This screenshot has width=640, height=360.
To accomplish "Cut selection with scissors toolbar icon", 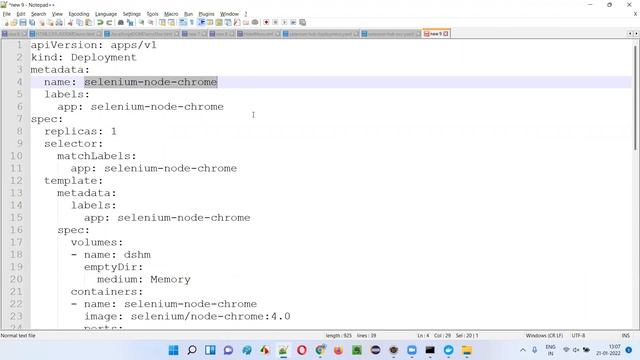I will [70, 22].
